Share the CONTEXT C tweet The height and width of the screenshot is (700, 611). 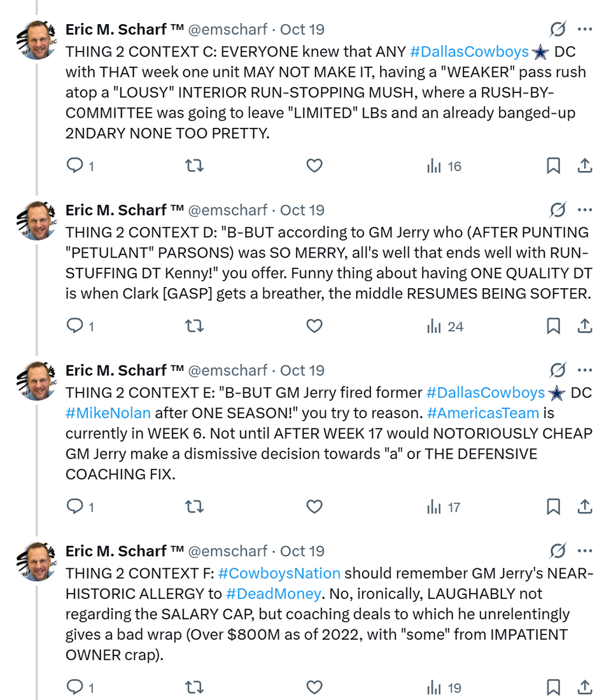[585, 166]
